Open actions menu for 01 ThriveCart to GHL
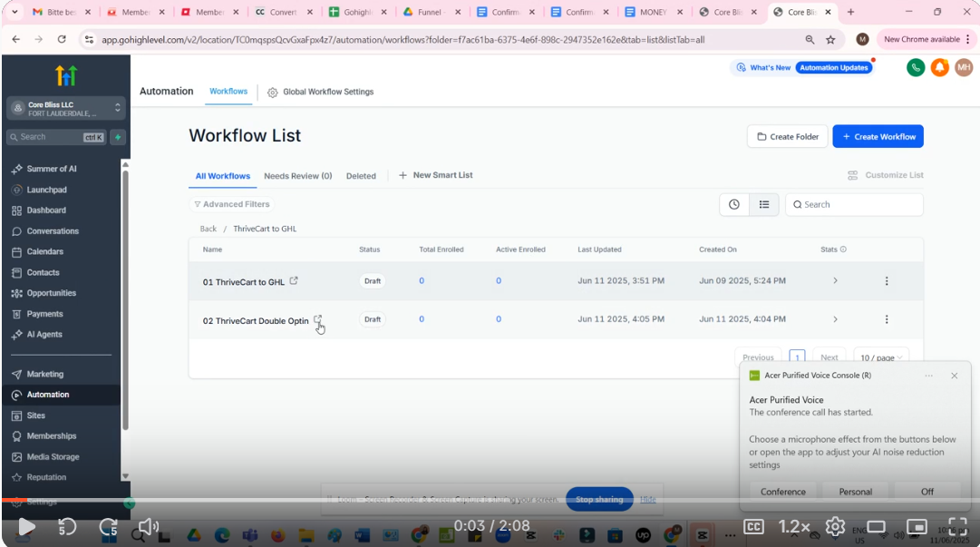Viewport: 980px width, 547px height. (x=887, y=281)
